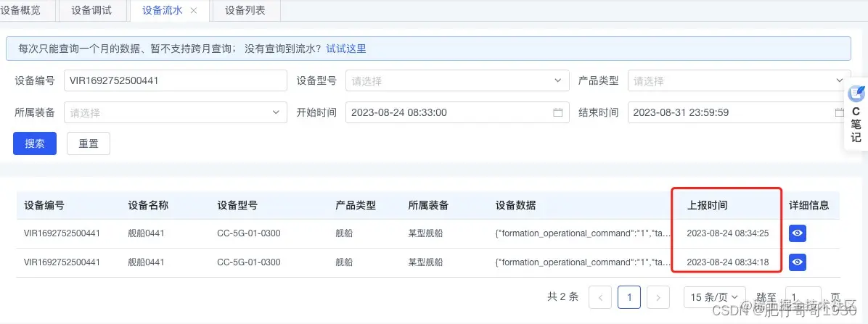
Task: Expand the 所属装备 dropdown
Action: pos(176,113)
